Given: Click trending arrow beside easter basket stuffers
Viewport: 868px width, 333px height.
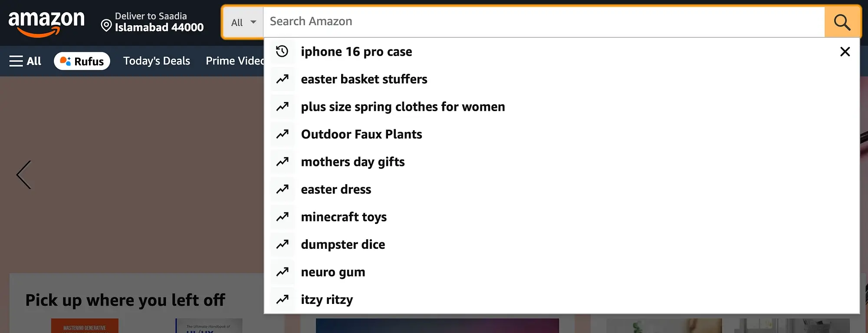Looking at the screenshot, I should pyautogui.click(x=282, y=79).
